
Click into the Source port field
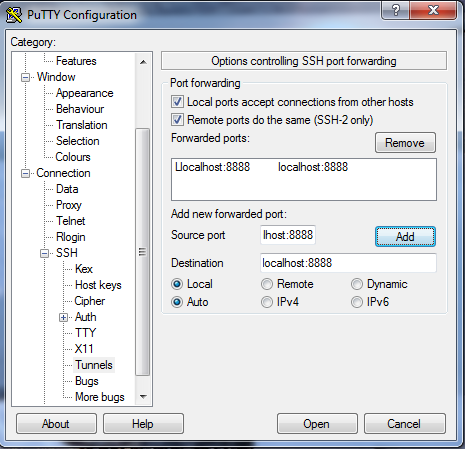(x=288, y=235)
